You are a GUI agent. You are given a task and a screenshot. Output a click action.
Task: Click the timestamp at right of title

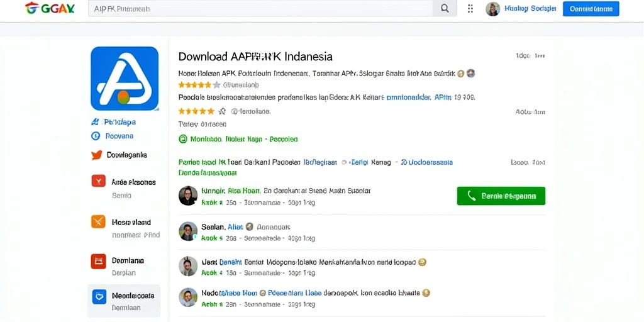pos(530,55)
